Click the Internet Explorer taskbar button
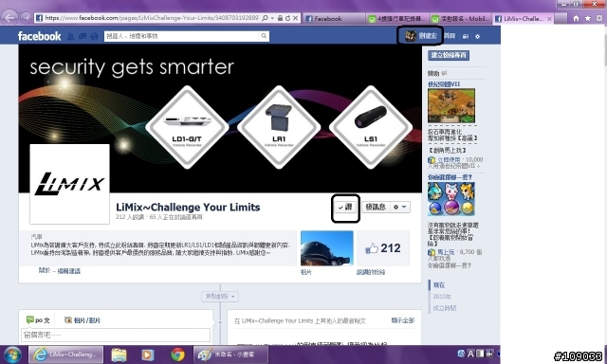 (x=65, y=355)
